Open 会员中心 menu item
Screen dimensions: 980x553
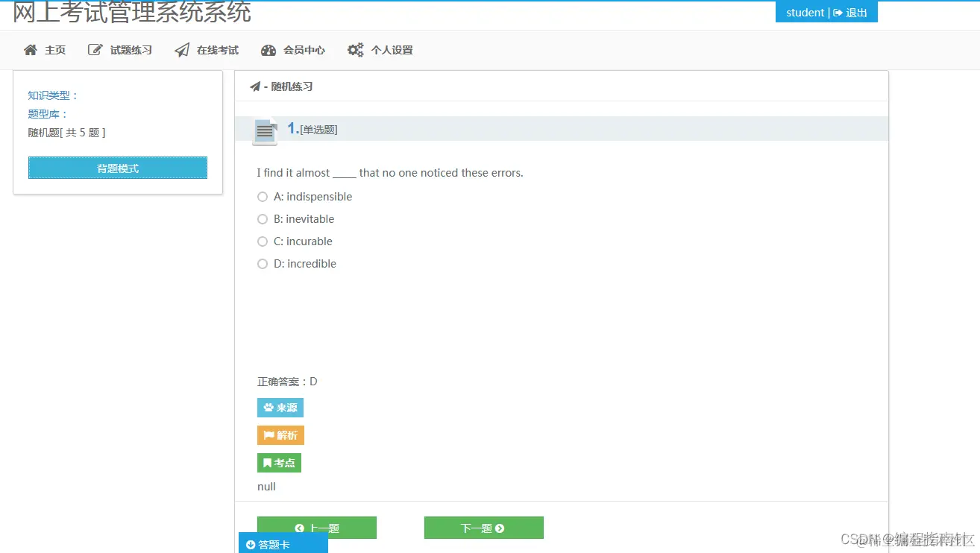(x=293, y=50)
